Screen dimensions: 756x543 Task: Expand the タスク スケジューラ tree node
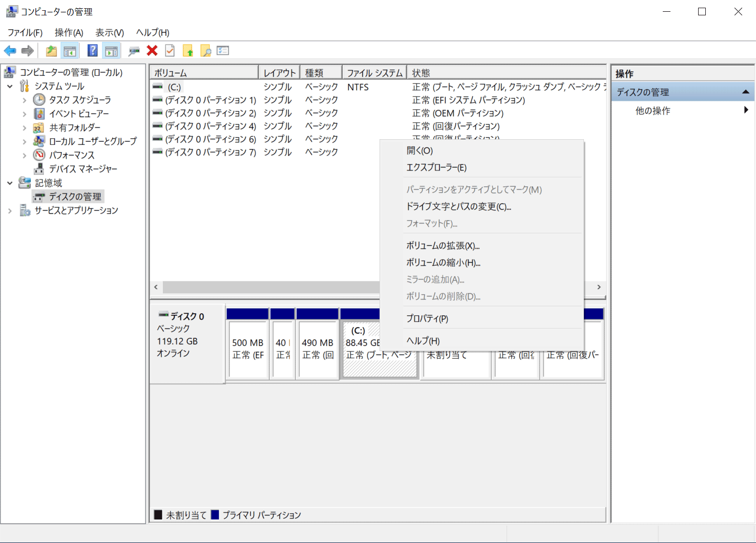click(24, 100)
